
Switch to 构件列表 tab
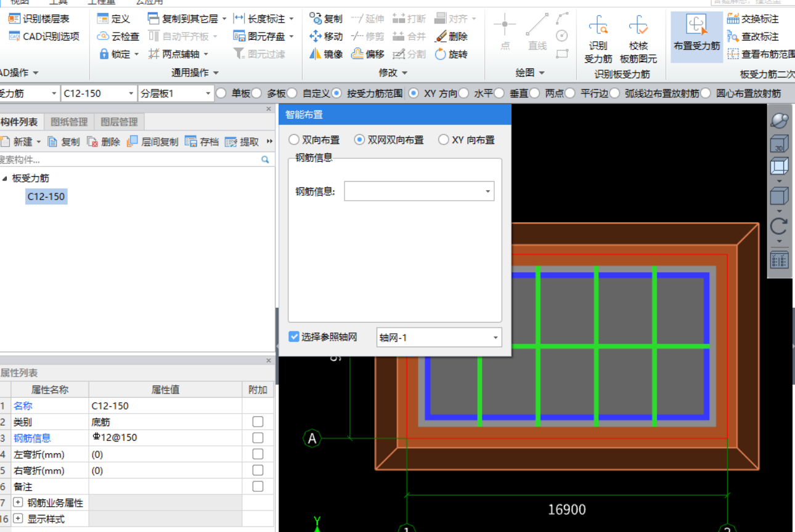(x=20, y=122)
